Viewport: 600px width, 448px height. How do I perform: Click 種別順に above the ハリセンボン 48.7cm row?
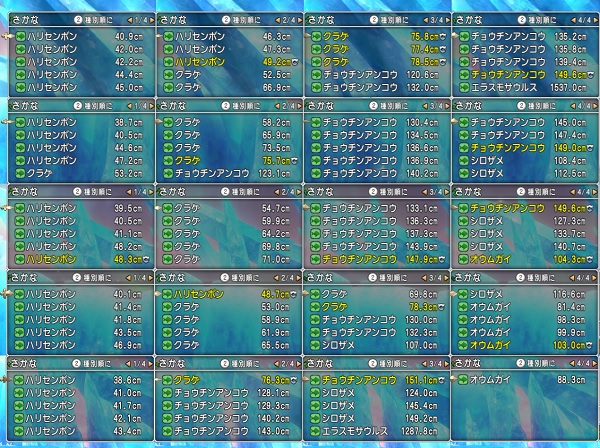click(245, 278)
